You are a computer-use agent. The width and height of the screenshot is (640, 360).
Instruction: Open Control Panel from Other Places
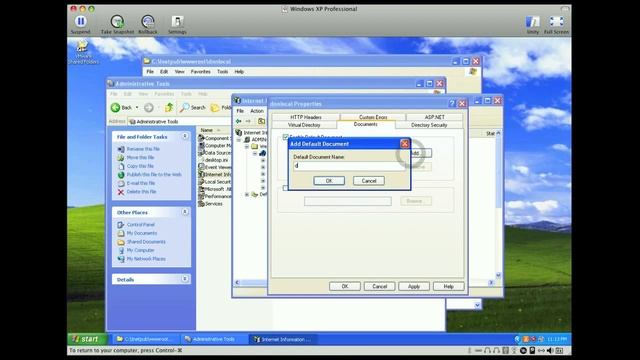(x=140, y=224)
